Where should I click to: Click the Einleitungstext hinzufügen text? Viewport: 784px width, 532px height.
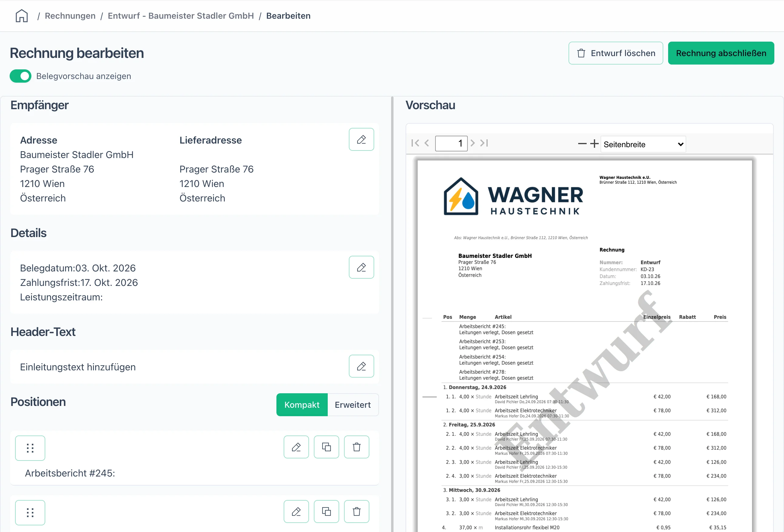click(78, 367)
